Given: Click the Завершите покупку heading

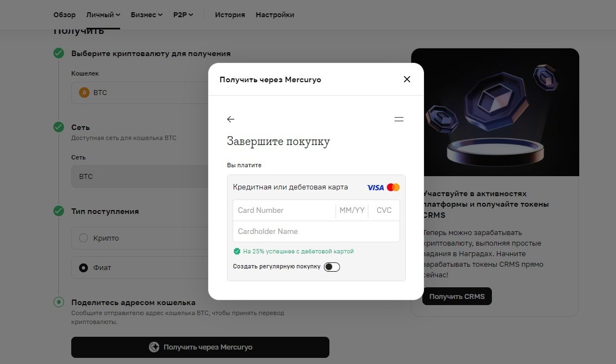Looking at the screenshot, I should click(x=278, y=141).
